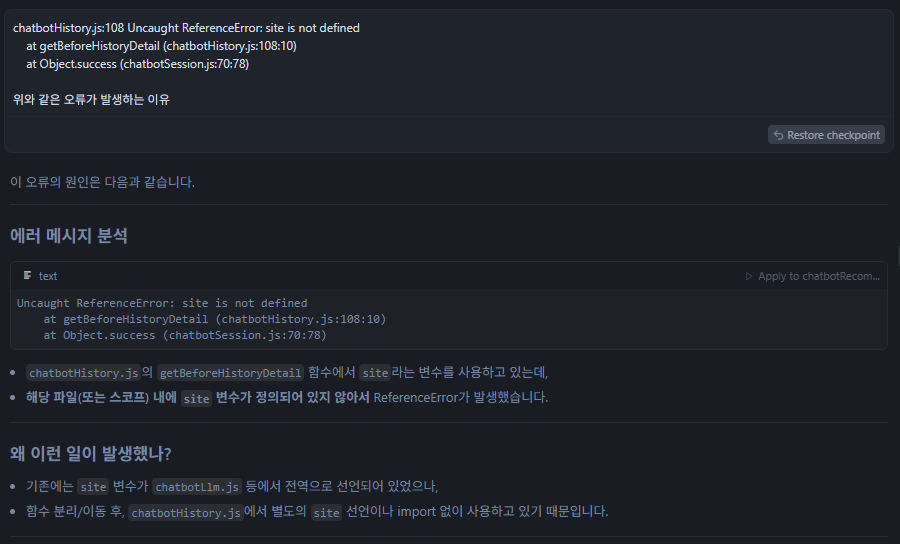Click the '에러 메시지 분석' heading

69,236
